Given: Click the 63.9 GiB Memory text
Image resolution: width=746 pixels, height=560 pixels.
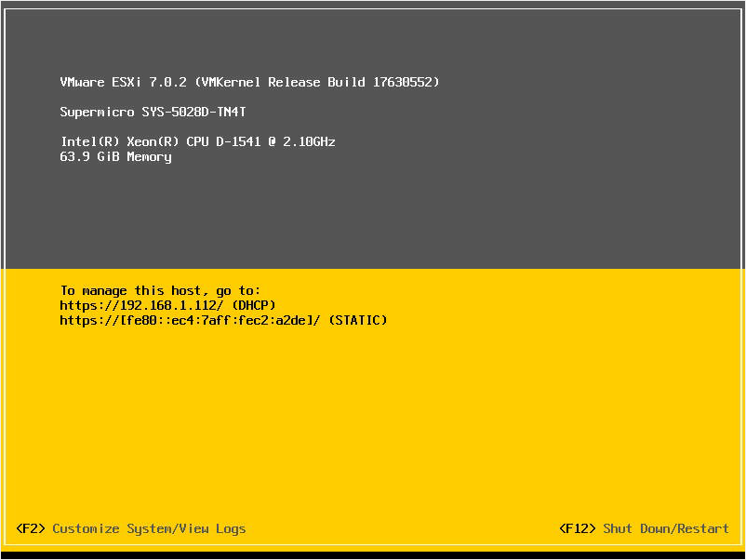Looking at the screenshot, I should tap(115, 156).
